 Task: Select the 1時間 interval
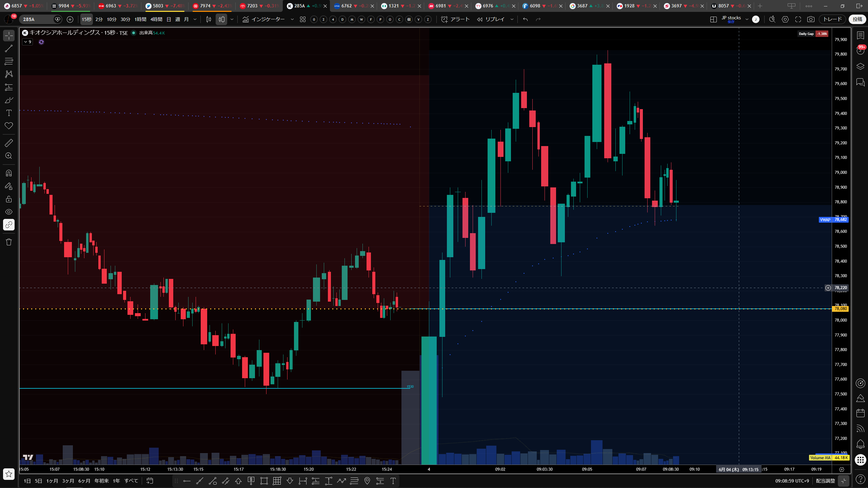pos(140,19)
